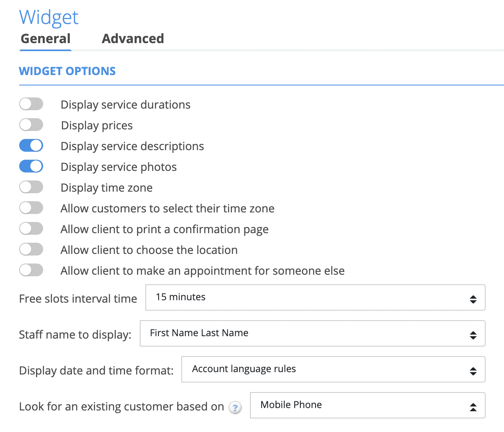Click the 15 minutes dropdown arrows

(473, 299)
